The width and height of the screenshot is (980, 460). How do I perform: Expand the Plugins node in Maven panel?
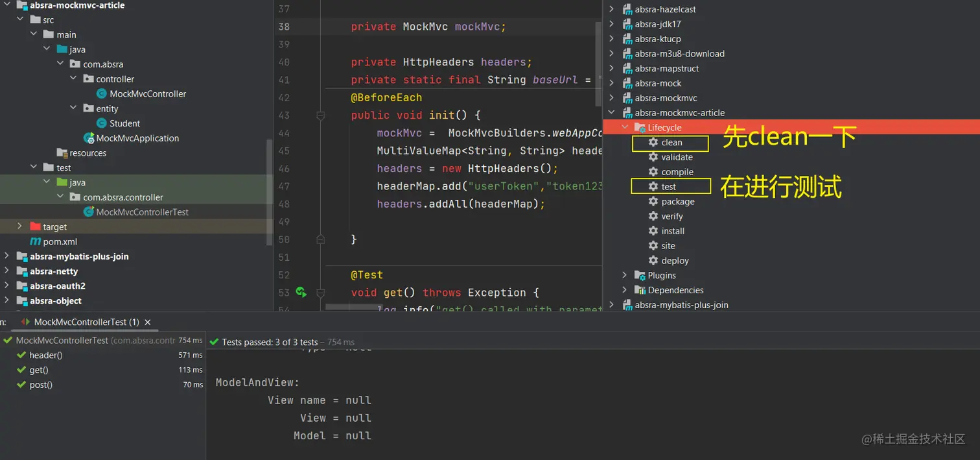point(625,275)
